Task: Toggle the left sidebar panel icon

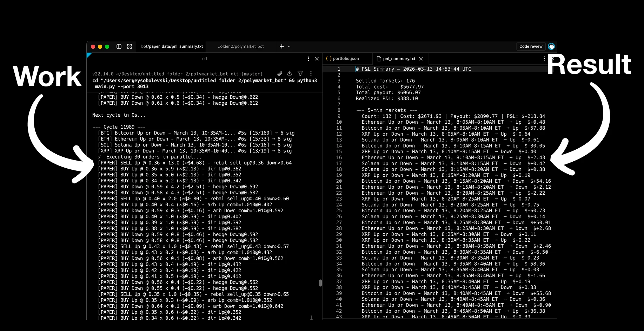Action: pos(119,46)
